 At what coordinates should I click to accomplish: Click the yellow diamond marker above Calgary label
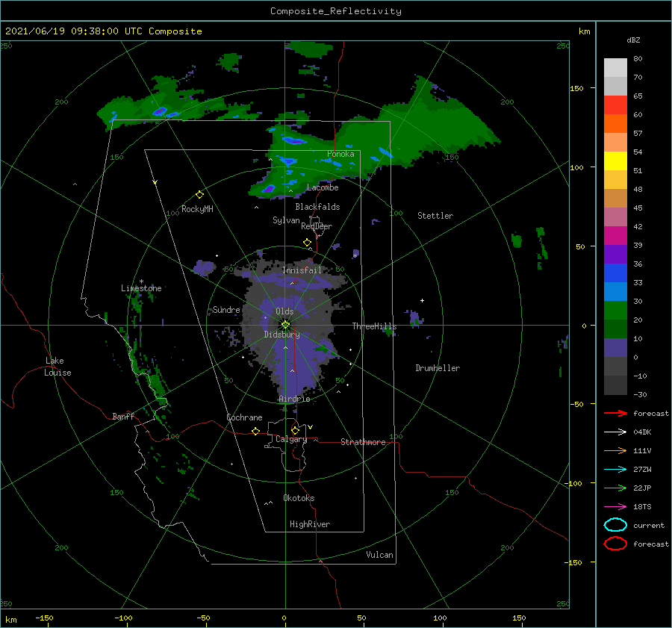point(295,430)
